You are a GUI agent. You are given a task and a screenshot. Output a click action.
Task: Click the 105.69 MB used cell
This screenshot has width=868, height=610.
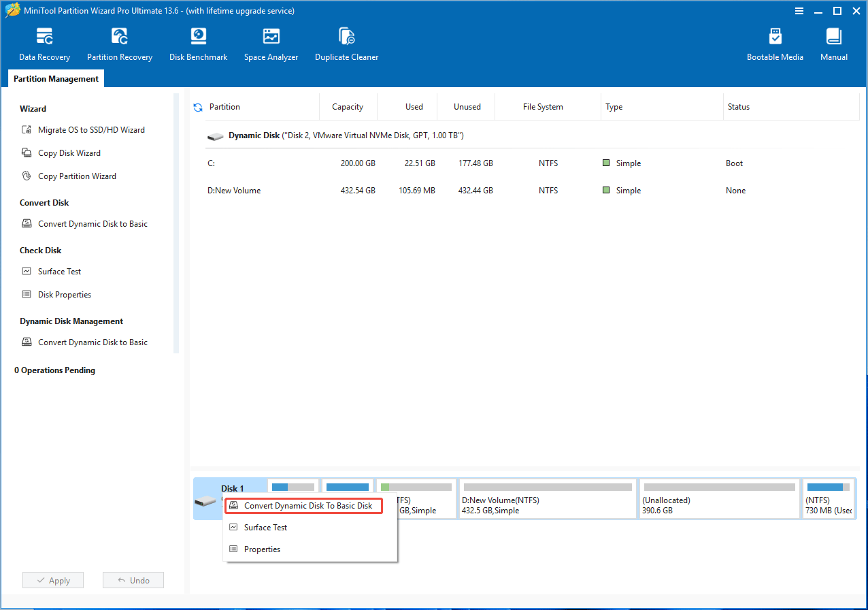[416, 191]
